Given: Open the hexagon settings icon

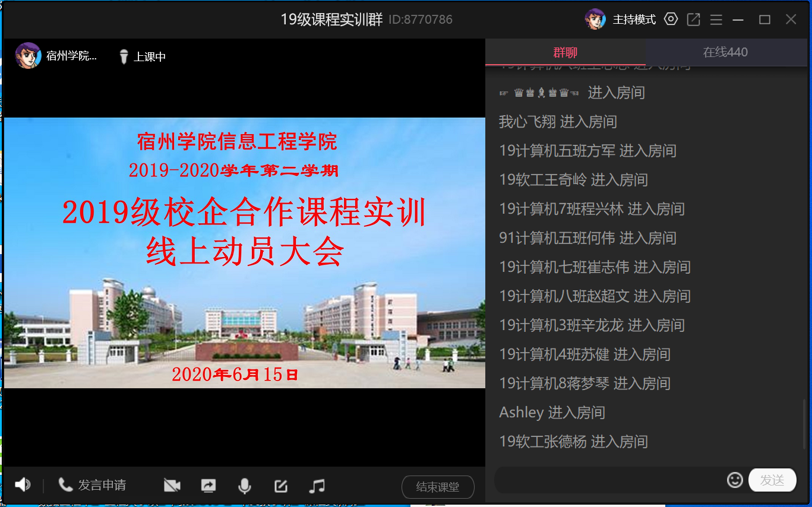Looking at the screenshot, I should [x=671, y=19].
